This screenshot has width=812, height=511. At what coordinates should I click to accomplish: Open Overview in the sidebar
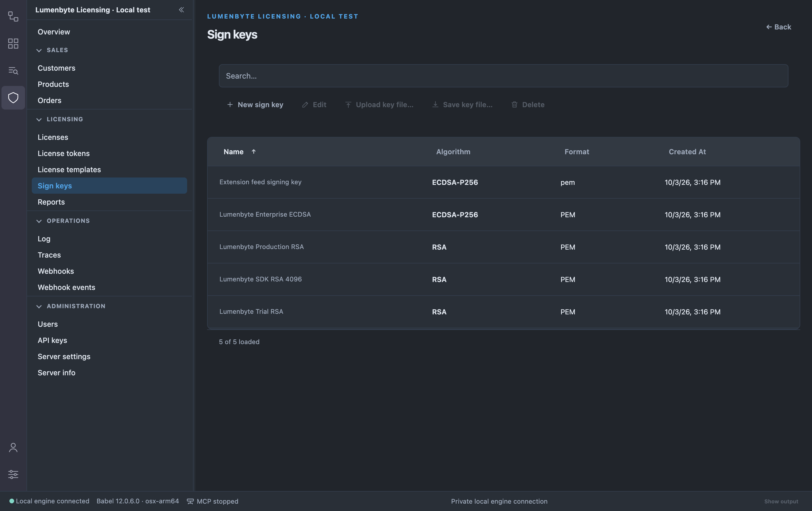coord(54,32)
